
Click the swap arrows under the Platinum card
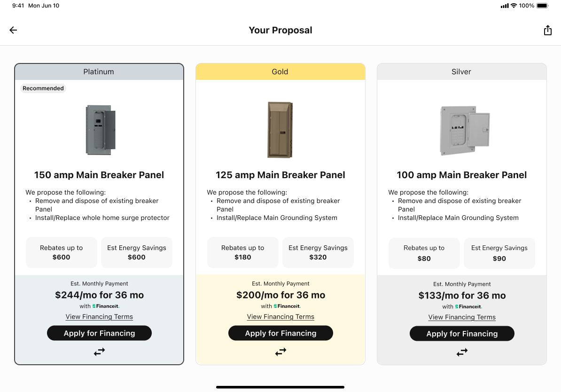99,352
